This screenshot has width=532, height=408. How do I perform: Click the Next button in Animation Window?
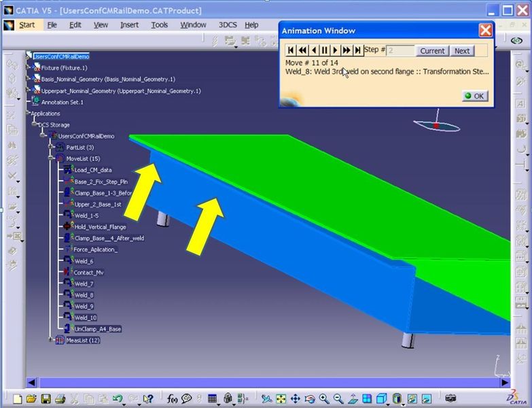coord(462,50)
